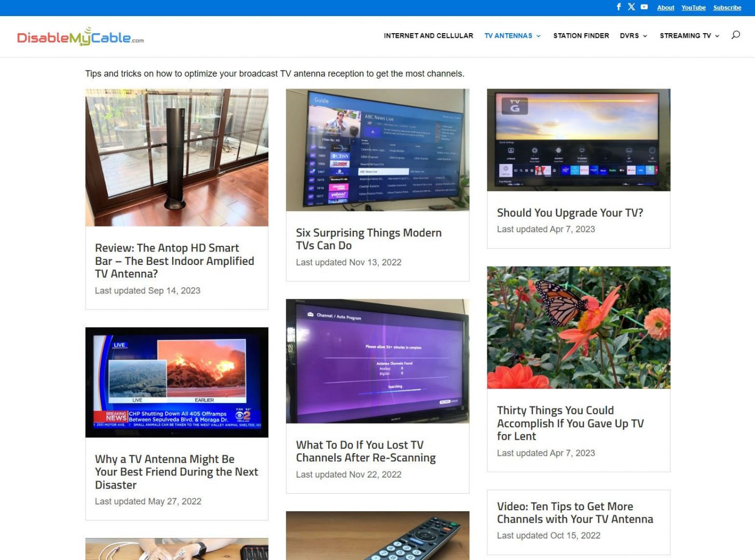
Task: Click the YouTube icon in top bar
Action: pos(644,7)
